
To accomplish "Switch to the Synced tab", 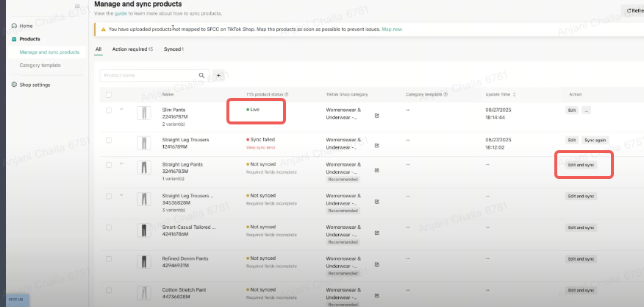I will point(172,49).
